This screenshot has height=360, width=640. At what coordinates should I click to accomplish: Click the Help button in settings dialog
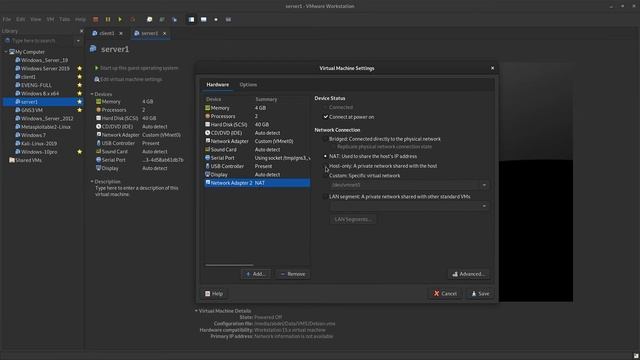coord(214,293)
